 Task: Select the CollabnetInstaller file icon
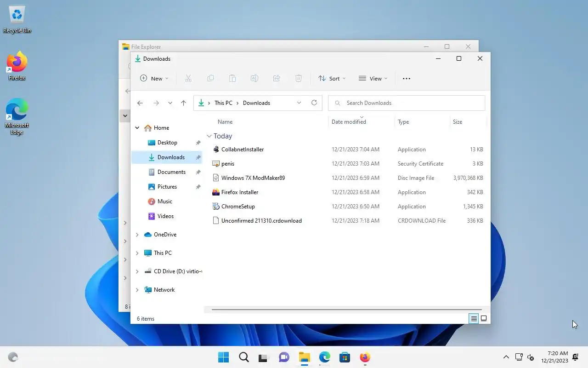[216, 149]
